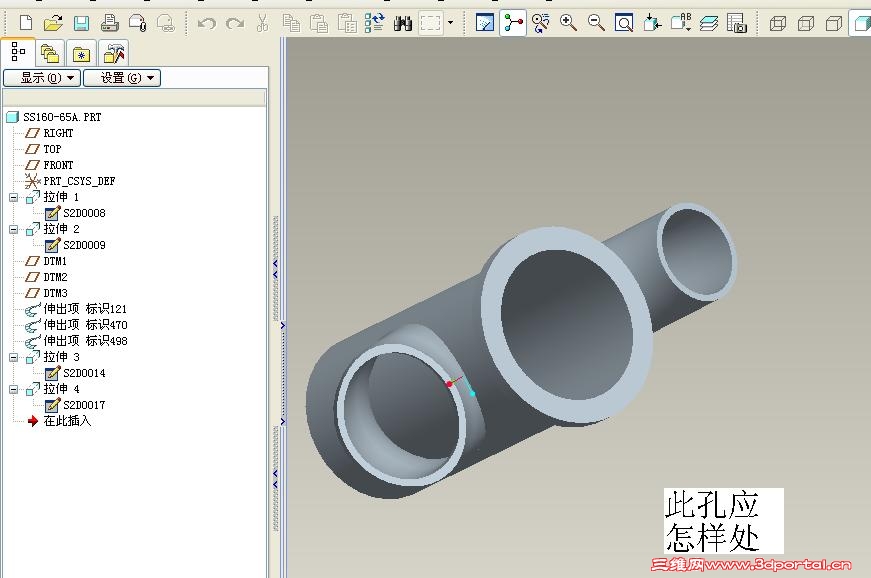The height and width of the screenshot is (578, 871).
Task: Select 伸出项 标识498 feature
Action: [x=76, y=341]
